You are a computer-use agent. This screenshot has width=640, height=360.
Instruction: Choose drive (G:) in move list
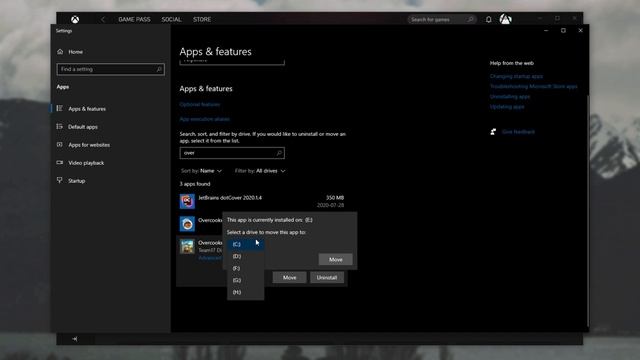245,280
